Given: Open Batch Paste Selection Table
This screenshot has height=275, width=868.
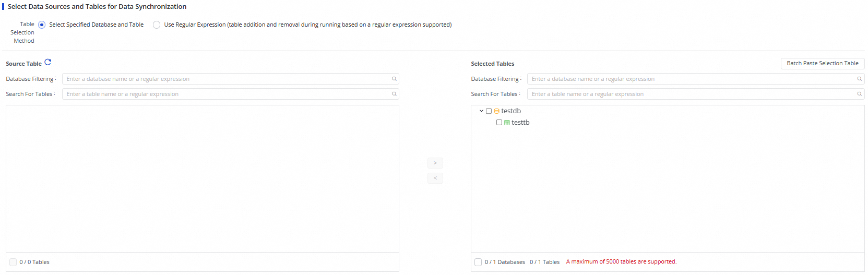Looking at the screenshot, I should tap(822, 63).
